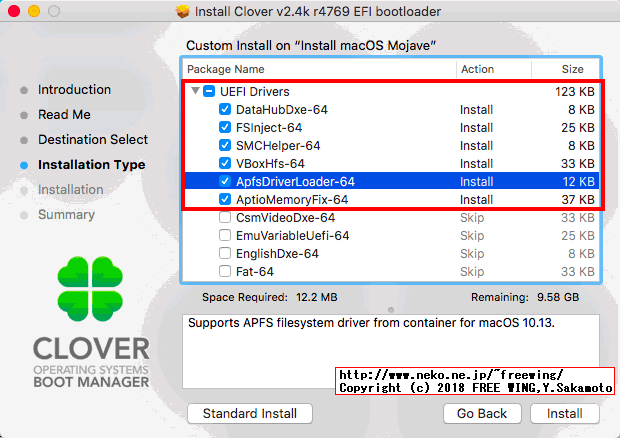Screen dimensions: 620x438
Task: Click the 37 KB size for AptioMemoryFix-64
Action: [578, 200]
